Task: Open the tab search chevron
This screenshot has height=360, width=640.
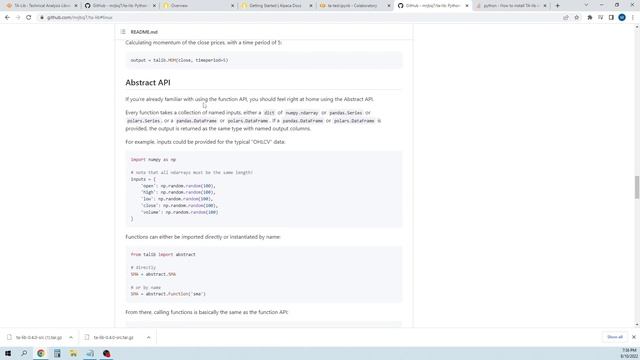Action: 586,5
